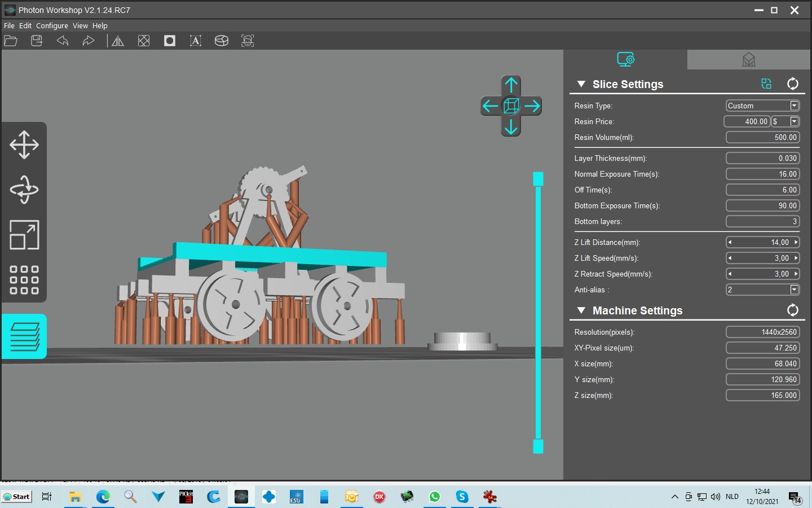This screenshot has width=812, height=508.
Task: Click the Off Time field
Action: coord(762,190)
